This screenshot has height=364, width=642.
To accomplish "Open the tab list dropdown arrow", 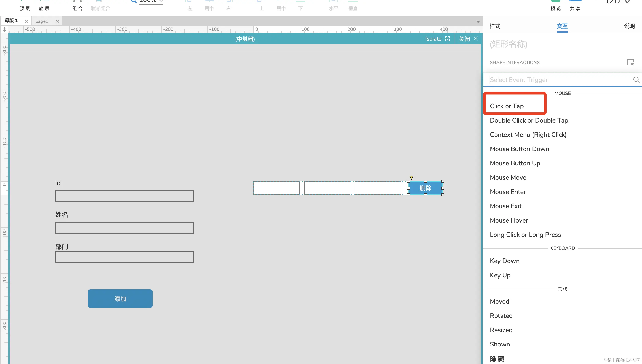I will pos(478,22).
